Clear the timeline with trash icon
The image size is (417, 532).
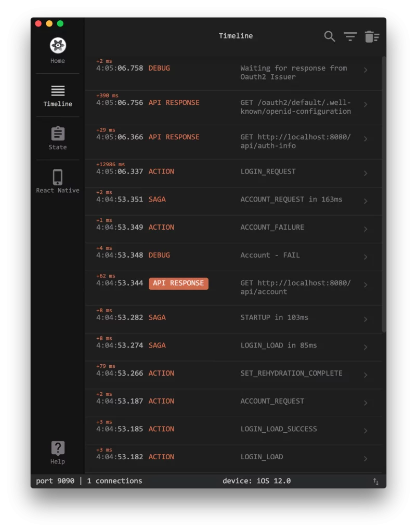[372, 36]
